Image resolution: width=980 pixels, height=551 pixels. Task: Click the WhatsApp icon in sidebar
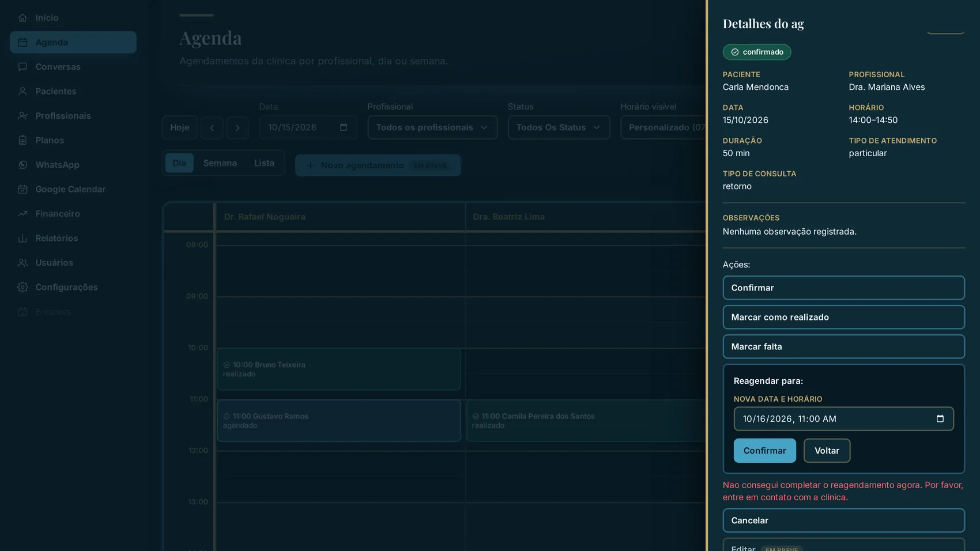point(22,165)
